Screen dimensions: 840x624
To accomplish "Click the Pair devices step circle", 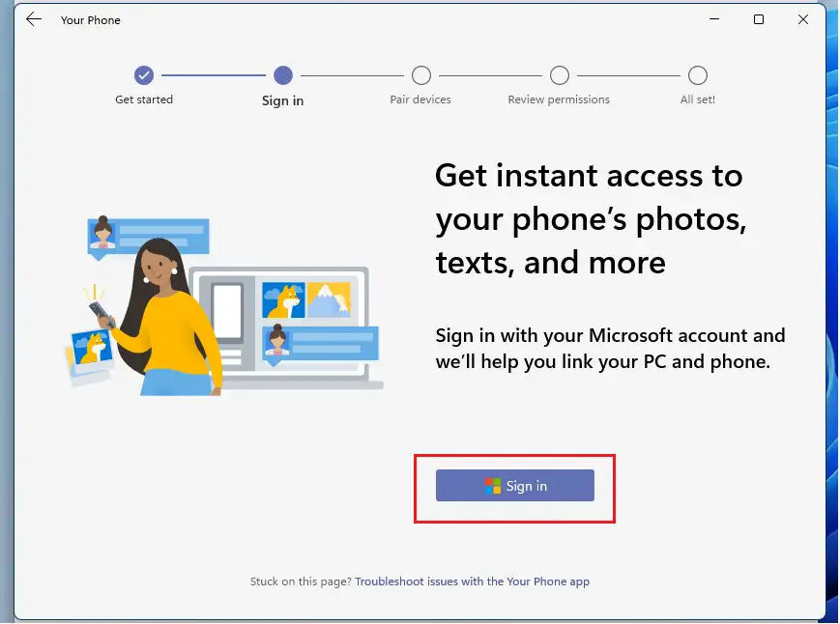I will 421,75.
